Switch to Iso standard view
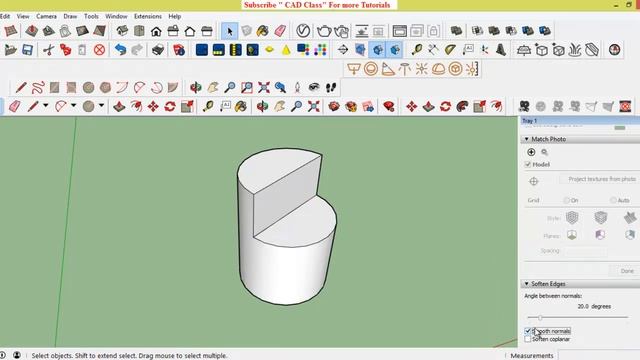 point(122,31)
